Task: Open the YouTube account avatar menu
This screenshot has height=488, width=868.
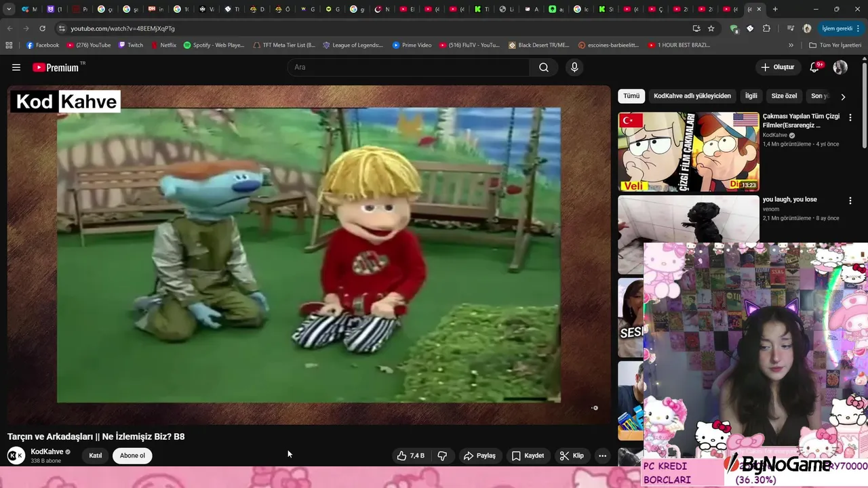Action: (x=840, y=67)
